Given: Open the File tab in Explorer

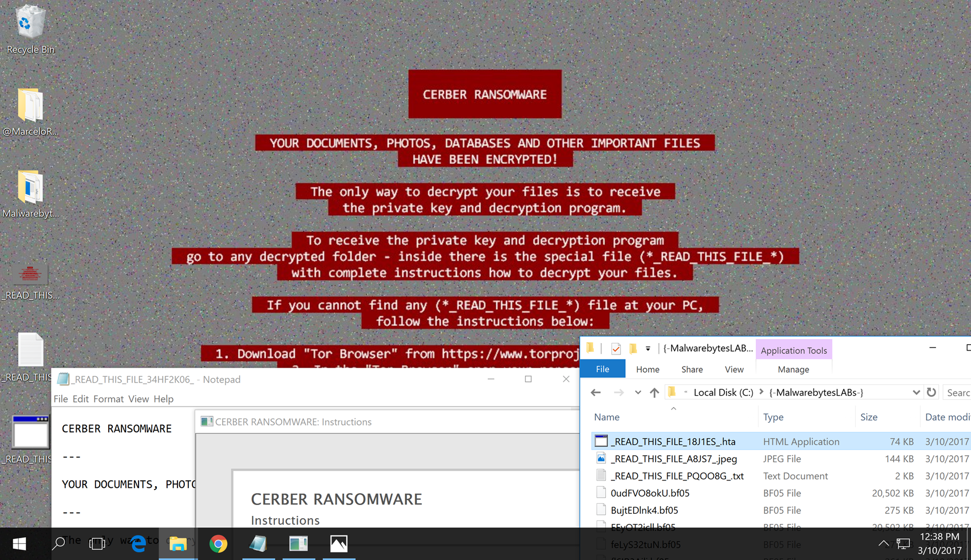Looking at the screenshot, I should click(x=603, y=369).
